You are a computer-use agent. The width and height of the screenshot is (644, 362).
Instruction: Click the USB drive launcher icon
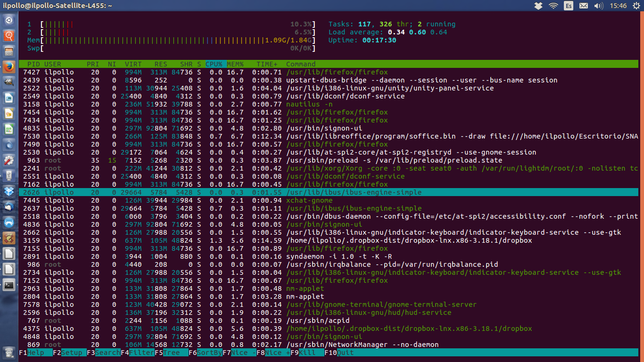[9, 176]
